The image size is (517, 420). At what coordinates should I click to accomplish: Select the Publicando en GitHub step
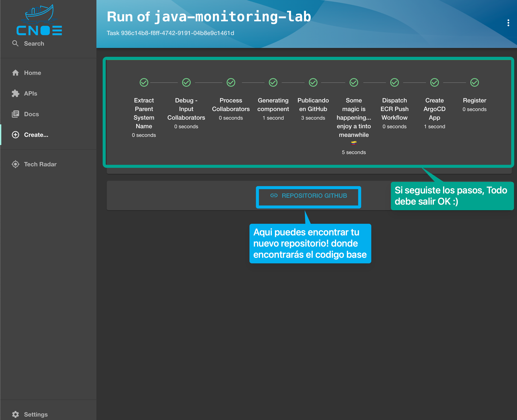pos(313,105)
